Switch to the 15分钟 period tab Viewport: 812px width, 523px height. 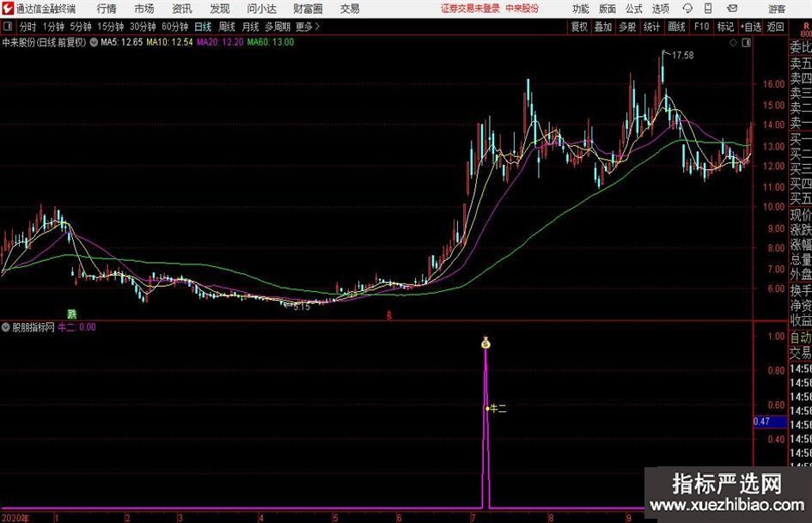tap(111, 27)
